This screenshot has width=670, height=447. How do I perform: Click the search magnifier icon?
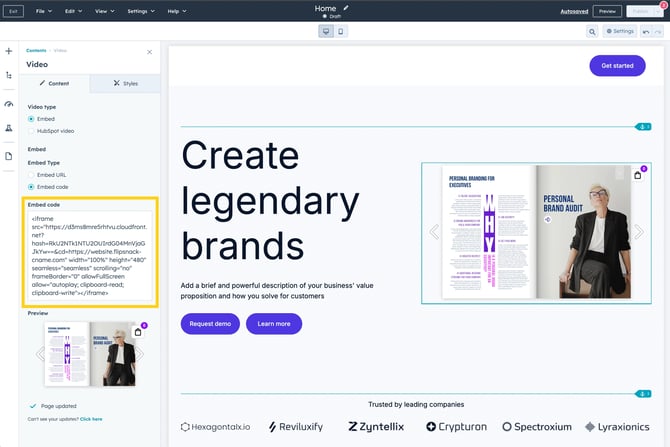[592, 32]
